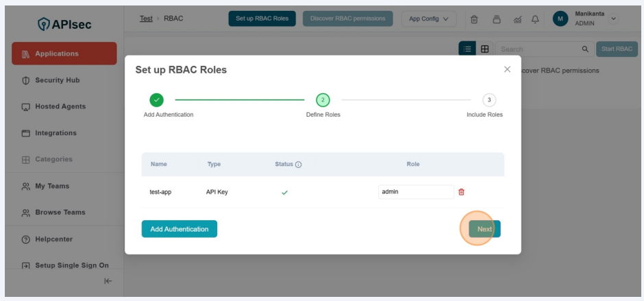Expand the App Config dropdown
This screenshot has width=644, height=301.
point(428,19)
